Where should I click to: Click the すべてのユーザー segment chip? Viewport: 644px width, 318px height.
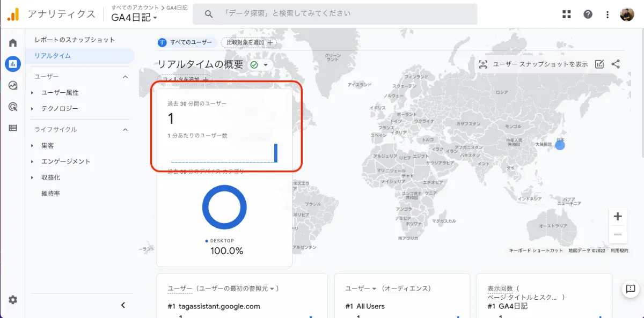[188, 42]
